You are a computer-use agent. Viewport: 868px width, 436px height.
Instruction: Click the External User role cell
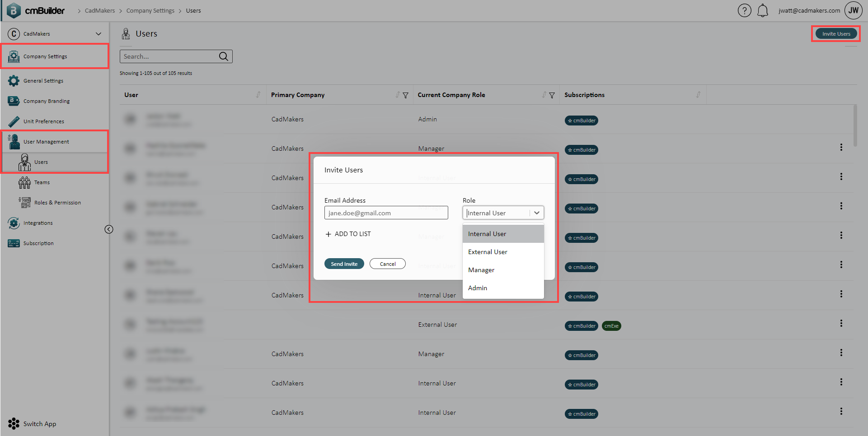point(437,325)
